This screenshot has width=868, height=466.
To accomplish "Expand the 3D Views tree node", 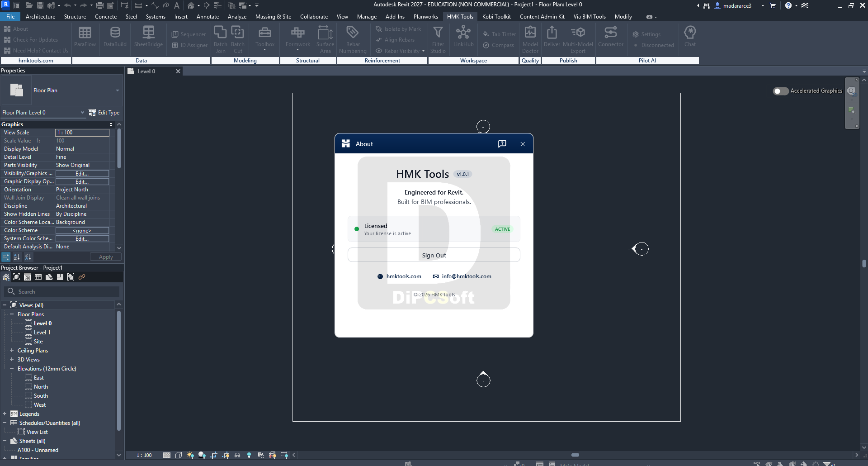I will point(12,359).
